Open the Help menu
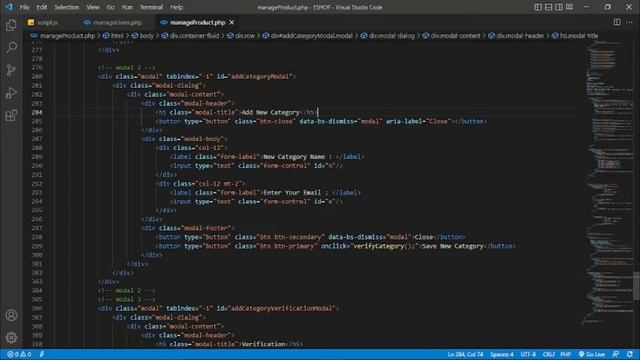Viewport: 640px width, 360px height. (x=176, y=7)
